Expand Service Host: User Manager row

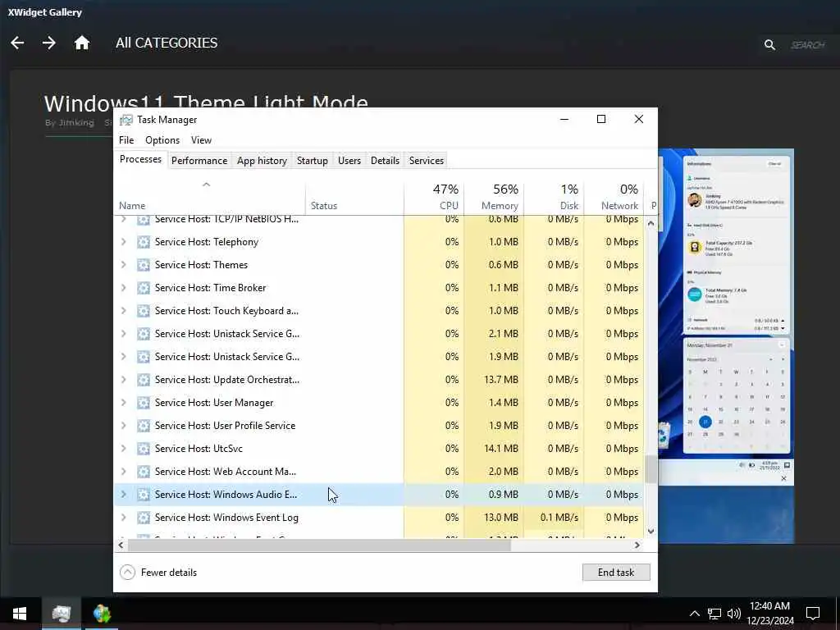pos(124,403)
